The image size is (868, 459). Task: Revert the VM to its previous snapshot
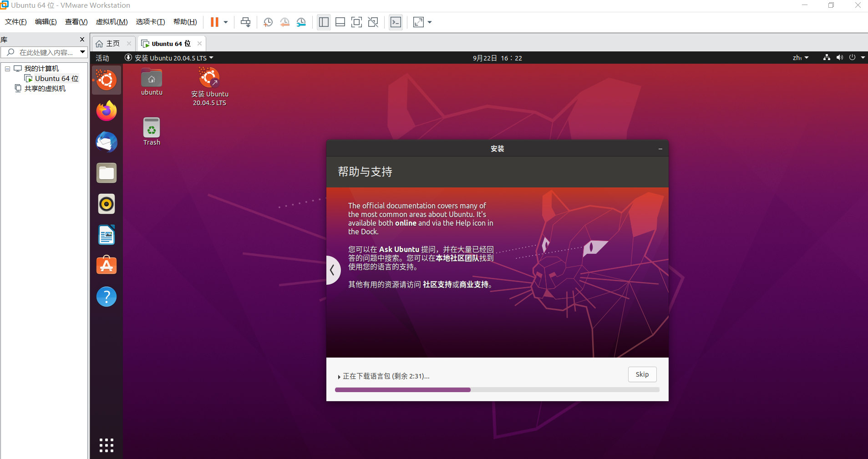coord(285,22)
